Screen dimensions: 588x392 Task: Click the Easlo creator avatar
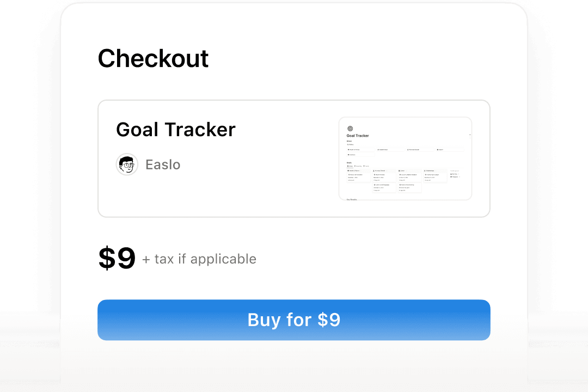[127, 164]
